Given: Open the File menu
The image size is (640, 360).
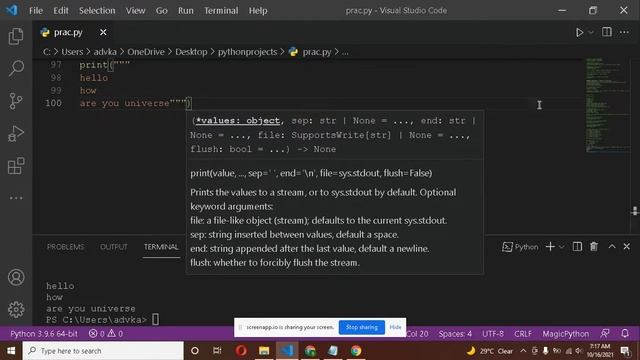Looking at the screenshot, I should point(36,11).
